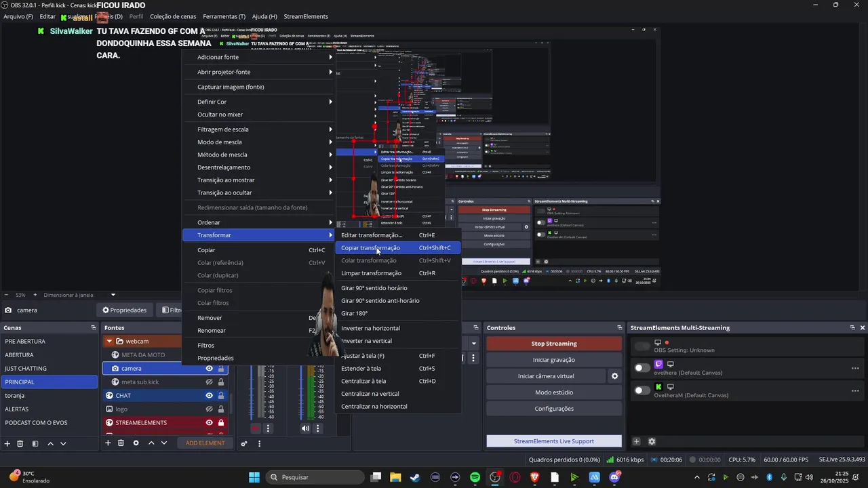Open Steam from the taskbar
The image size is (868, 488).
415,477
